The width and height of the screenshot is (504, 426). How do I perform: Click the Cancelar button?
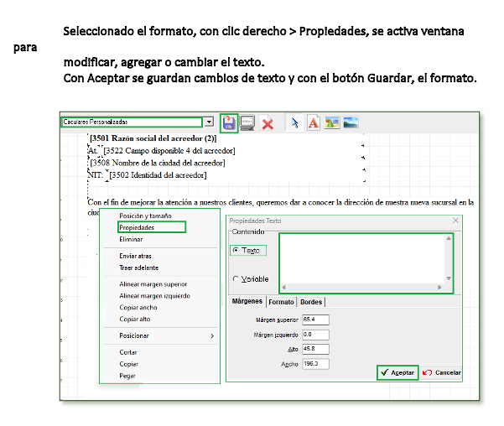[441, 372]
